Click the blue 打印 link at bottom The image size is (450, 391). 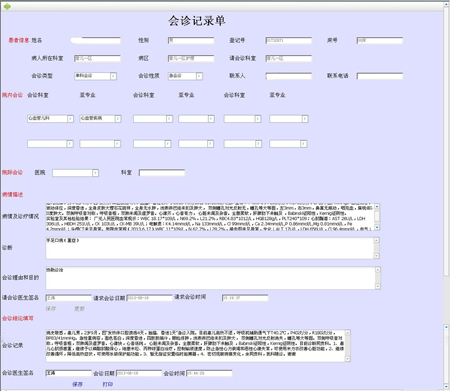[107, 384]
